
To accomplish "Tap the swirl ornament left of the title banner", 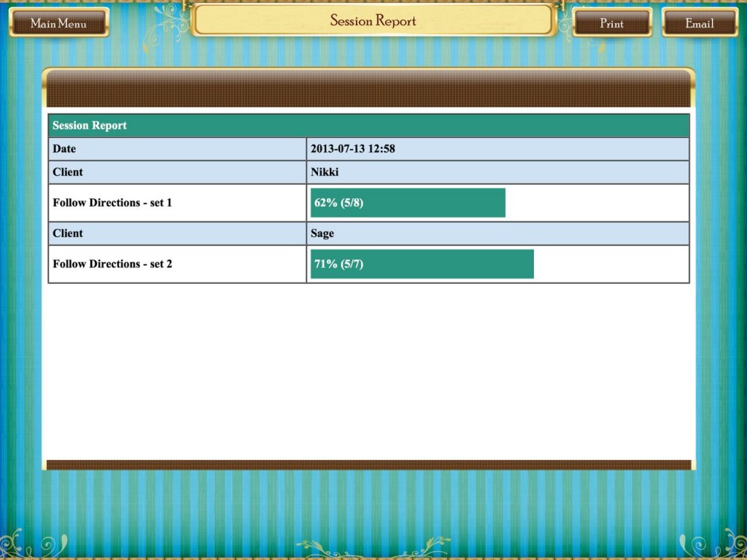I will pyautogui.click(x=166, y=23).
